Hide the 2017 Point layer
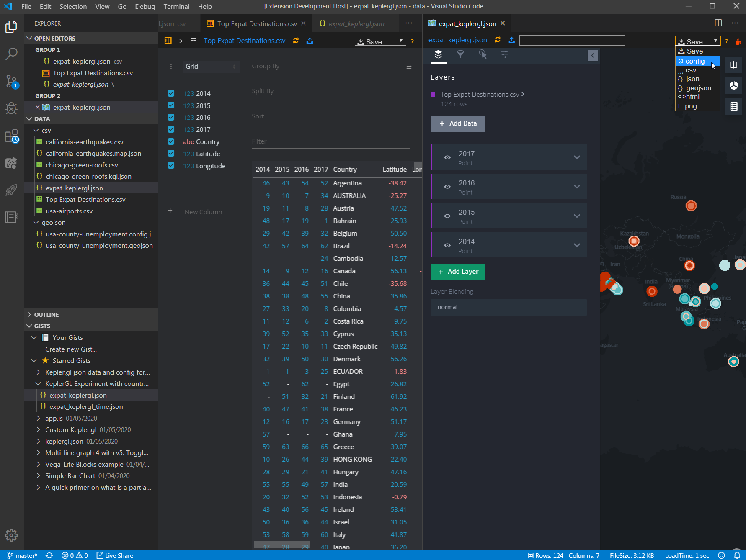The height and width of the screenshot is (560, 746). [447, 157]
